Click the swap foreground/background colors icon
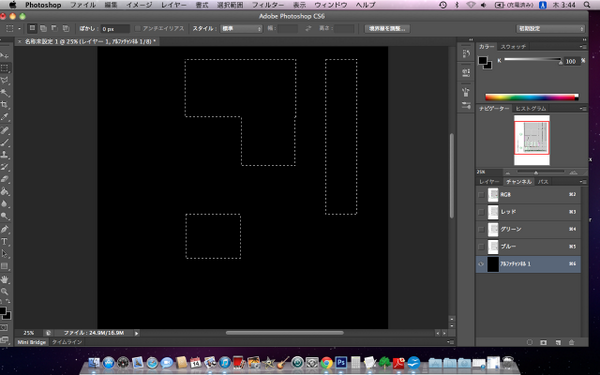The image size is (600, 375). coord(8,302)
